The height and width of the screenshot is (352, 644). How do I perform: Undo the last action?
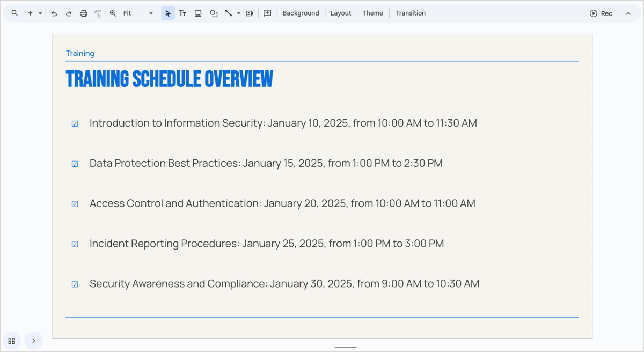click(54, 13)
